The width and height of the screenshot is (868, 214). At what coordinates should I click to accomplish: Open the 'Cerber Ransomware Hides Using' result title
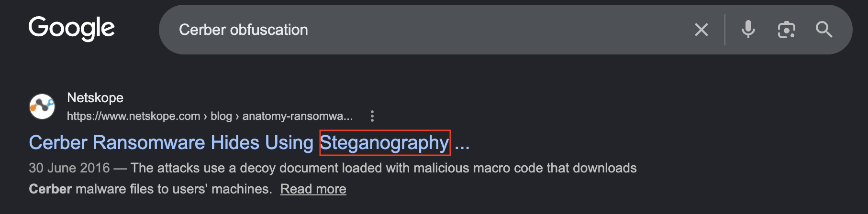pos(171,143)
